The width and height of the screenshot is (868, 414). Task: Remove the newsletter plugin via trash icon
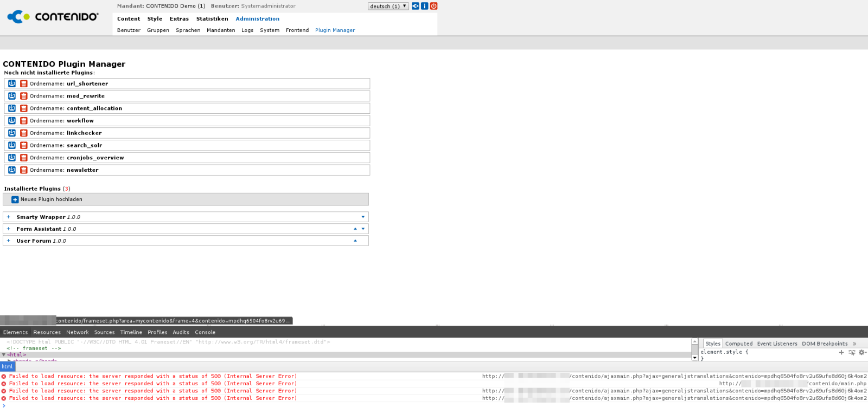pos(24,170)
